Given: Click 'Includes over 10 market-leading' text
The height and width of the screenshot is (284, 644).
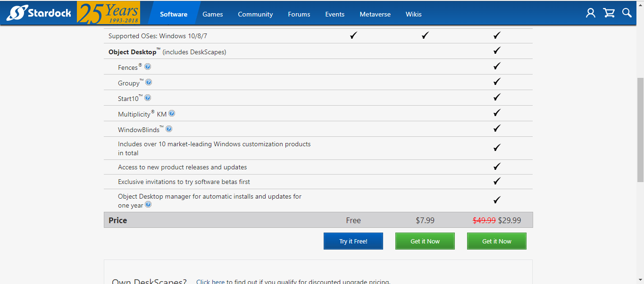Looking at the screenshot, I should coord(214,148).
